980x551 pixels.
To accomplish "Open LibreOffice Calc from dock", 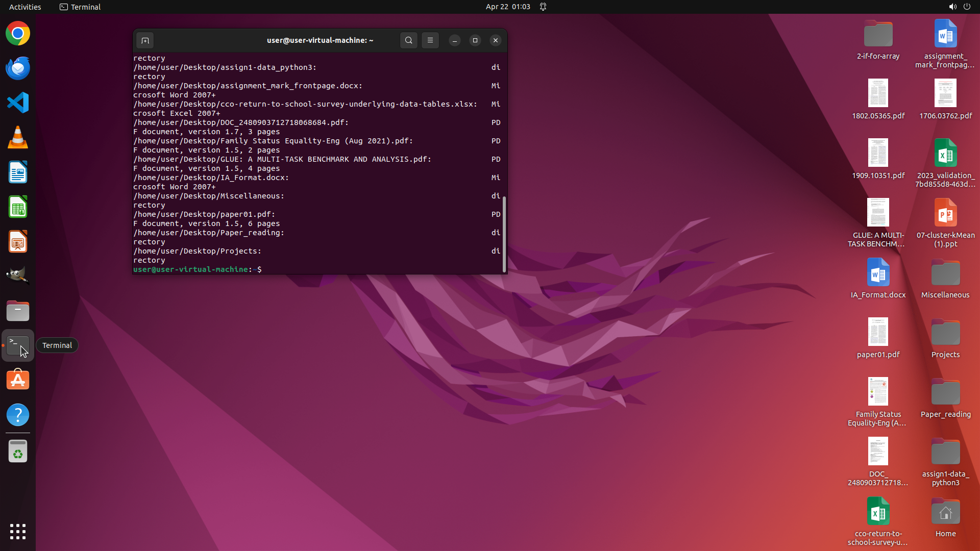I will (18, 207).
